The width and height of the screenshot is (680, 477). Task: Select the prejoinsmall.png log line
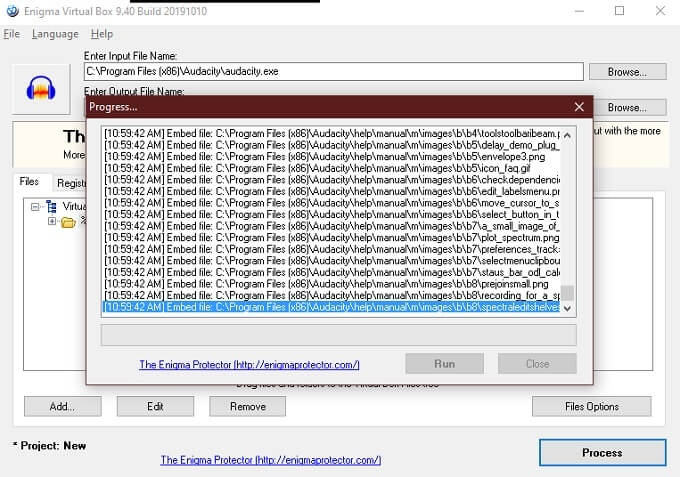click(x=332, y=284)
